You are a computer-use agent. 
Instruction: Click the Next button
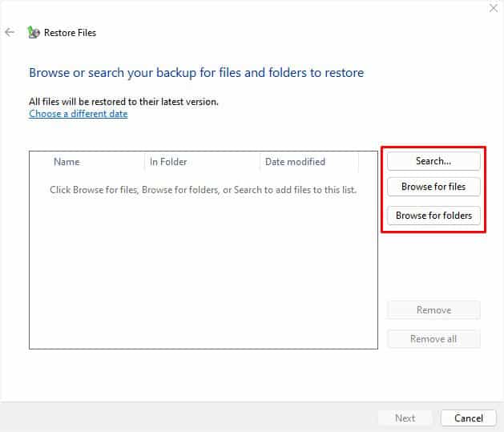click(405, 418)
